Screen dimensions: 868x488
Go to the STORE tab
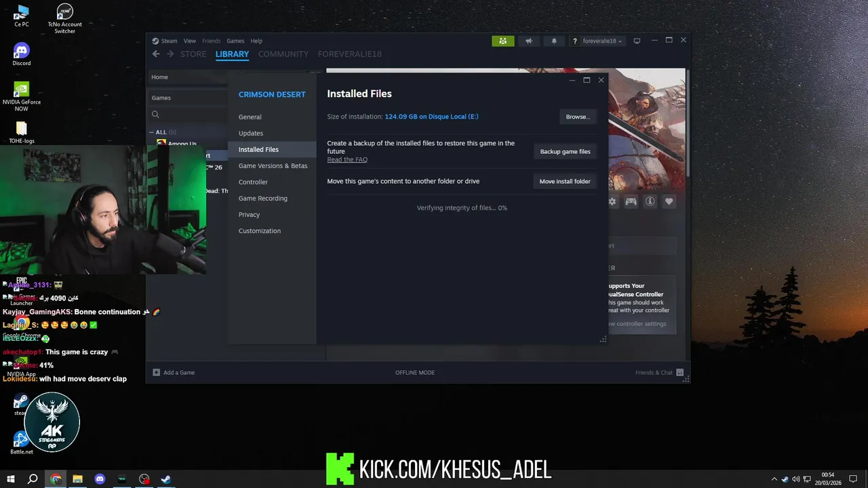(x=193, y=54)
